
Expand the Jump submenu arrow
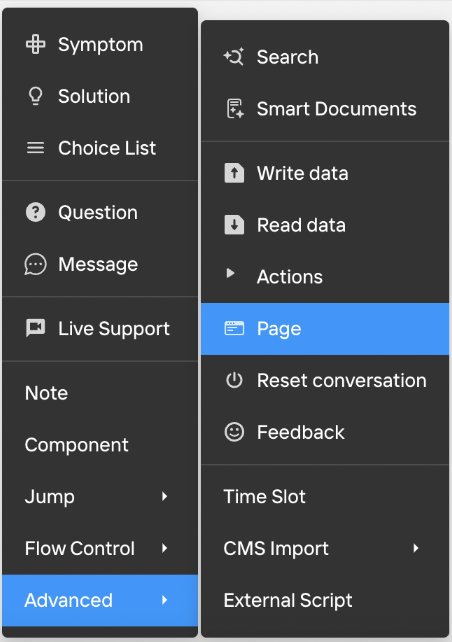coord(165,497)
